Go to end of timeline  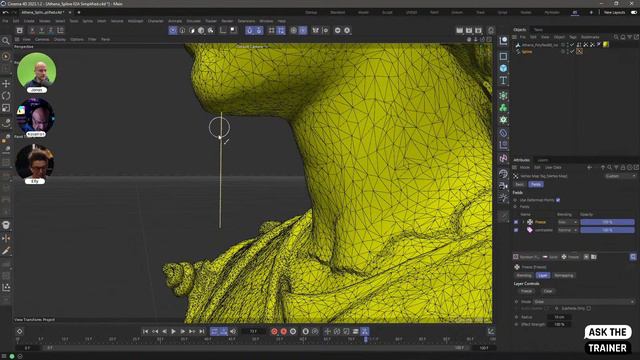pyautogui.click(x=202, y=331)
